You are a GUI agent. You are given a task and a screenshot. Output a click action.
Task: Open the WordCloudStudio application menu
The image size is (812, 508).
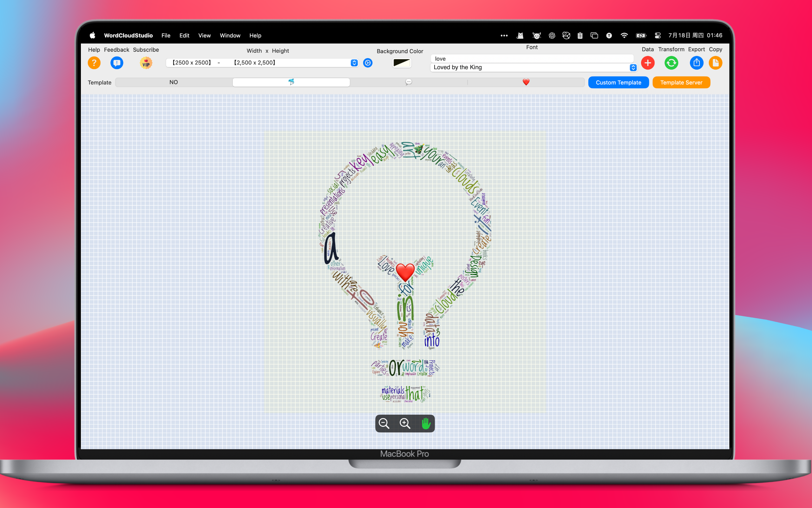(x=128, y=35)
